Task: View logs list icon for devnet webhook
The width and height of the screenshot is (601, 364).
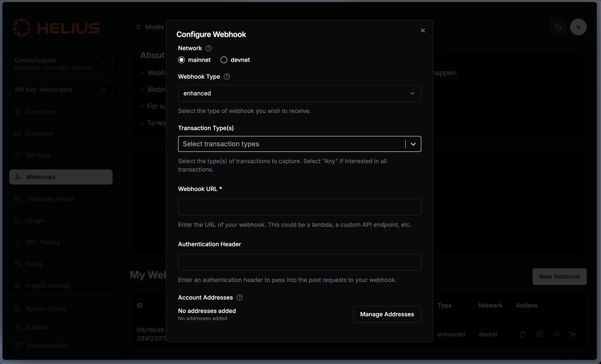Action: click(556, 334)
